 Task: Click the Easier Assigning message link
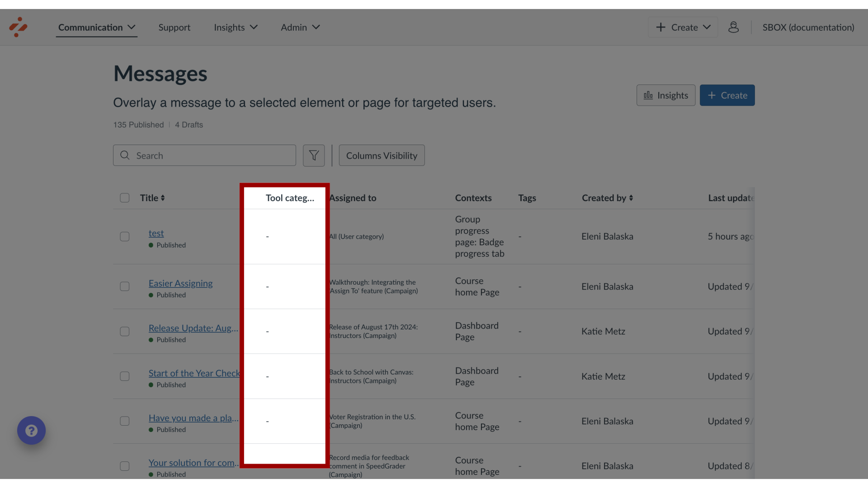(180, 282)
